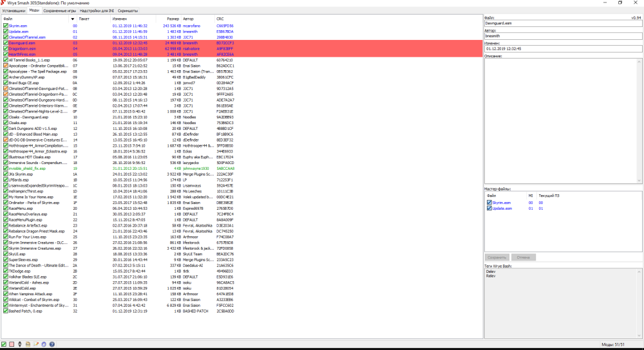Toggle the Dragonborn.esm checkbox
This screenshot has width=644, height=350.
pyautogui.click(x=6, y=48)
